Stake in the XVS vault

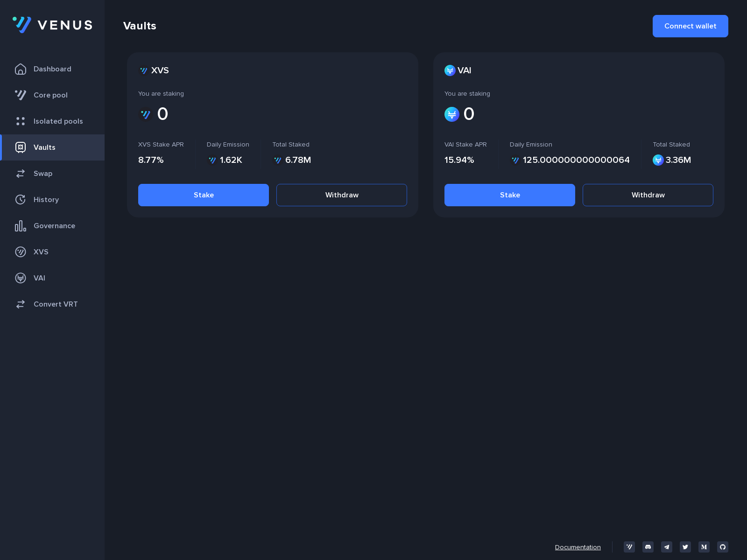click(204, 195)
